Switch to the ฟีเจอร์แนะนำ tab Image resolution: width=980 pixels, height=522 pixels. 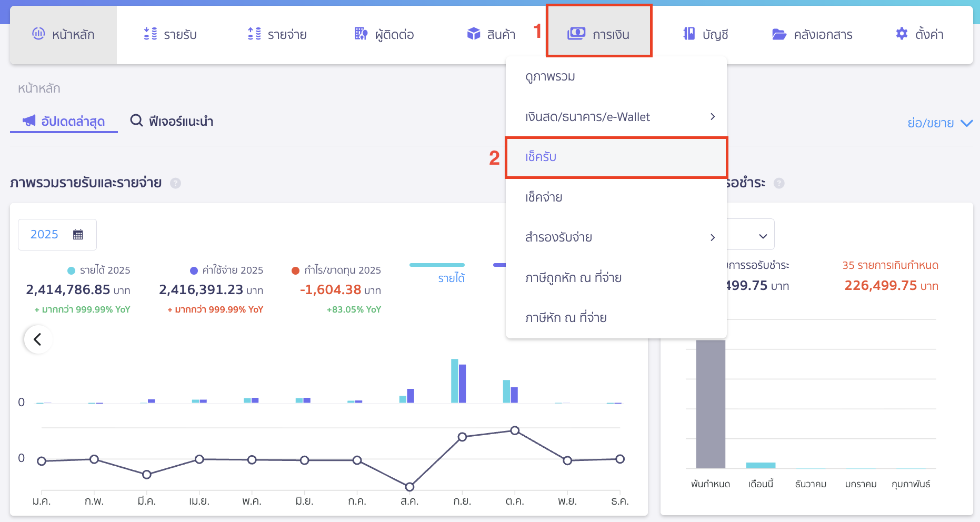coord(172,122)
